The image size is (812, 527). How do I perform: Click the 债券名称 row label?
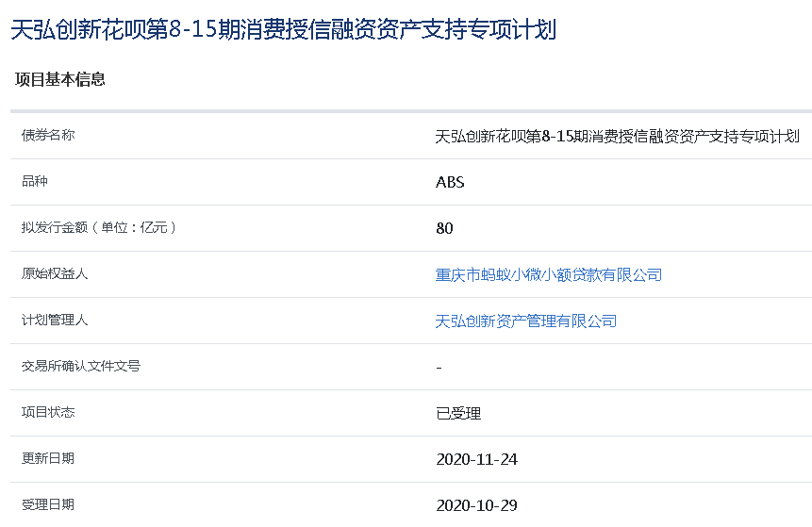click(x=48, y=135)
